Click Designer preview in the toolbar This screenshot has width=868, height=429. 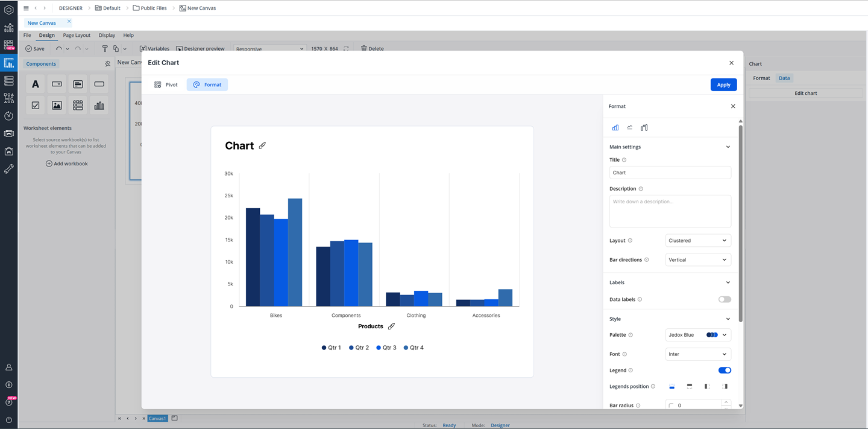pyautogui.click(x=201, y=48)
